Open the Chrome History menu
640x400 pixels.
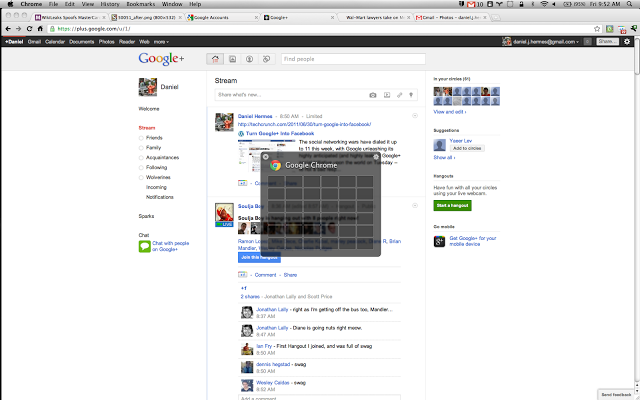110,4
